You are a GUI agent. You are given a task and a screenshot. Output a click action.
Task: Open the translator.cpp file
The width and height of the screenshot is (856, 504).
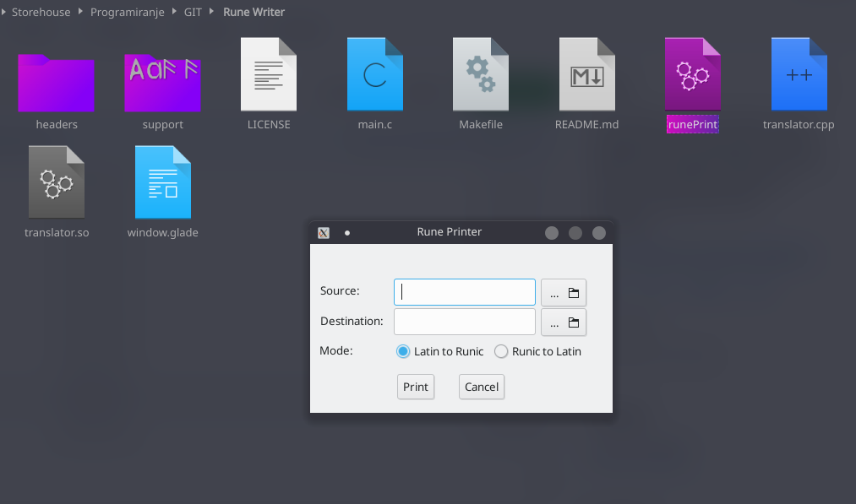point(799,74)
